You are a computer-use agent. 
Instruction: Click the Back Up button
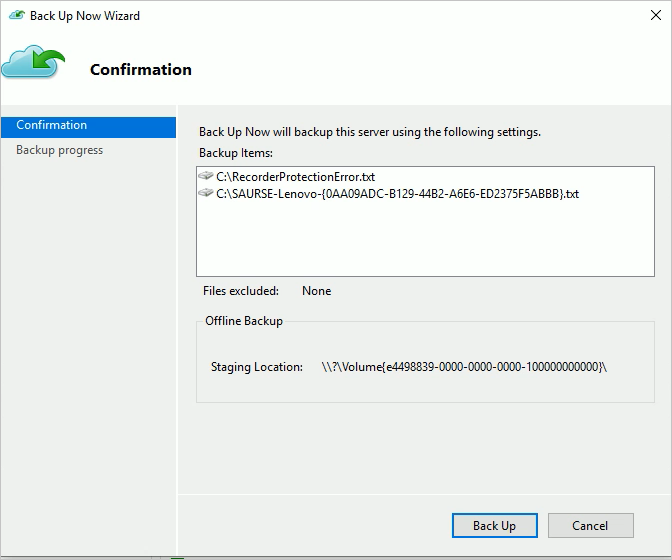coord(495,525)
